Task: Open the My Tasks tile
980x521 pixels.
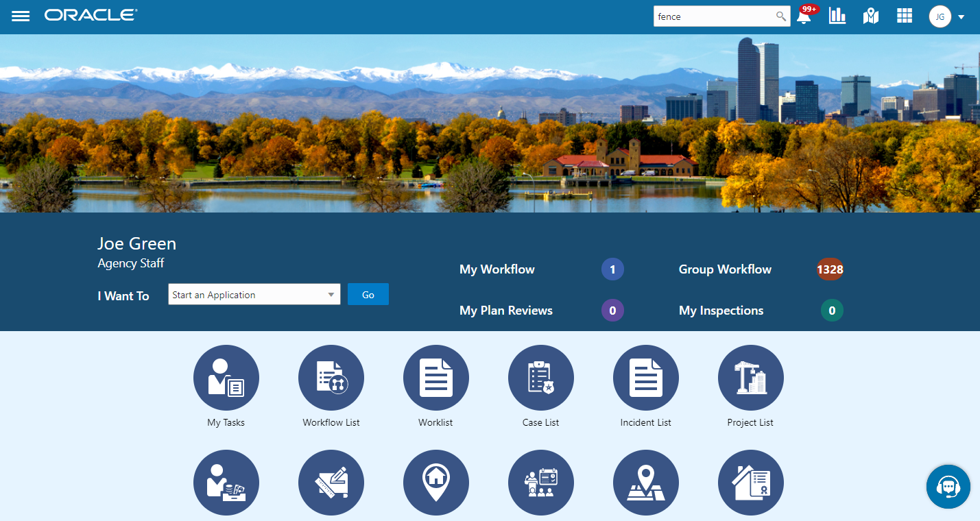Action: click(x=226, y=378)
